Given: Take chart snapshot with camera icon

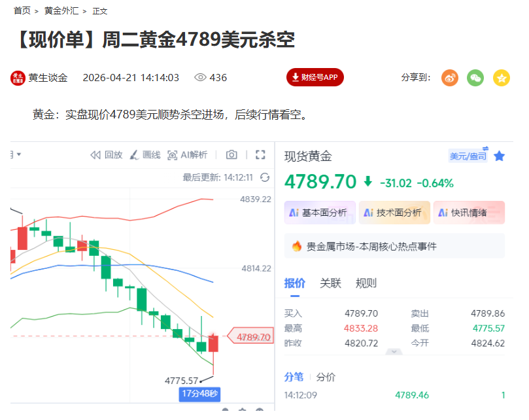Looking at the screenshot, I should tap(231, 154).
